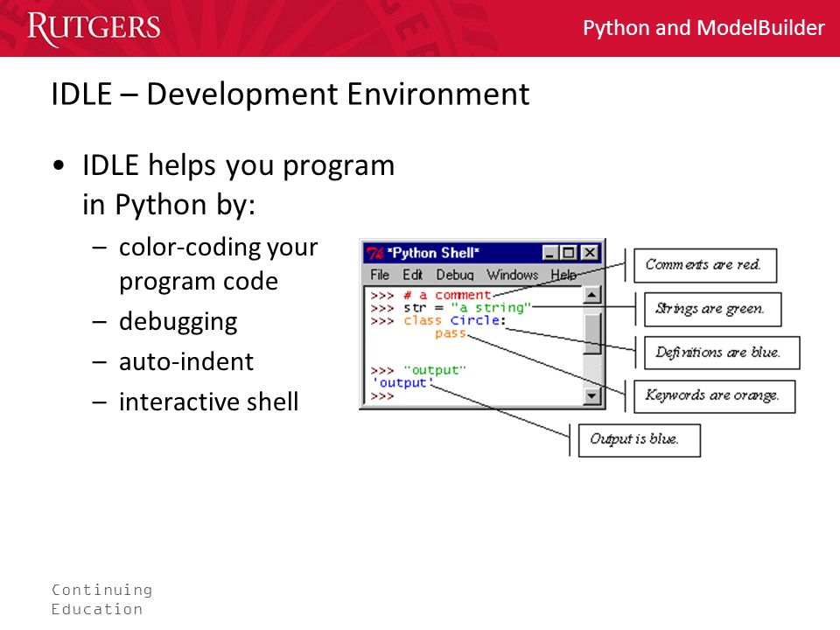Screen dimensions: 840x630
Task: Click the scrollbar down arrow in Python Shell
Action: [x=591, y=395]
